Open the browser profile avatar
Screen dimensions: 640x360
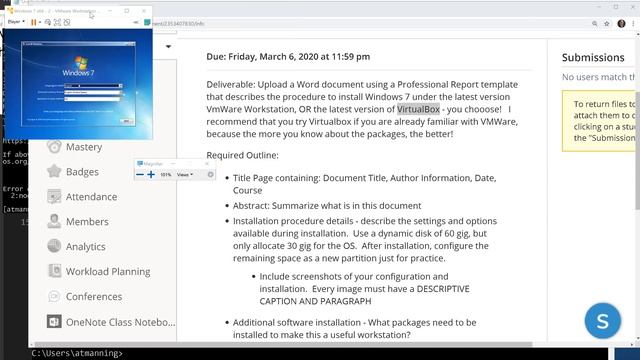coord(621,24)
